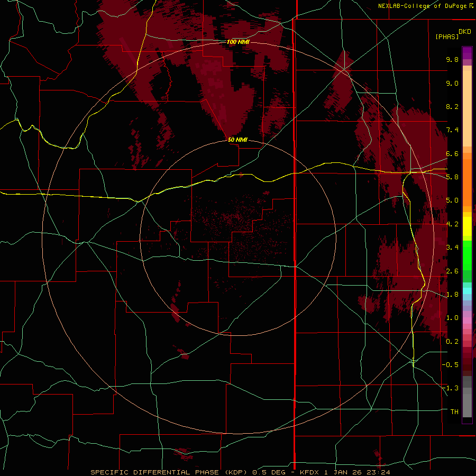The height and width of the screenshot is (476, 476).
Task: Pick the bright green segment of the color bar
Action: [x=467, y=255]
